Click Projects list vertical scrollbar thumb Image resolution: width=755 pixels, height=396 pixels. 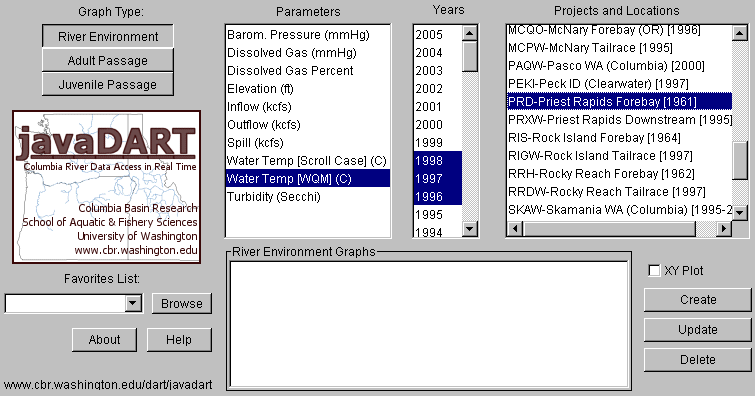[740, 161]
